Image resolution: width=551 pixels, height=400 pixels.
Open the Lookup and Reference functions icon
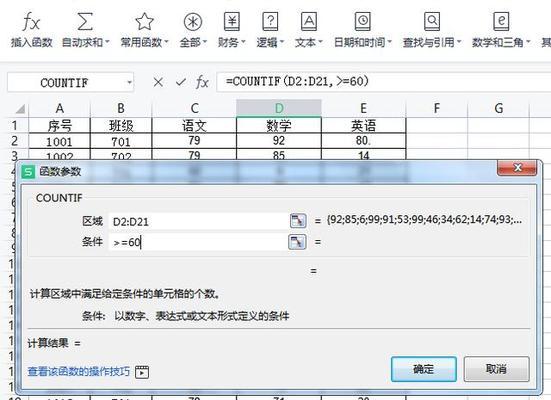432,21
